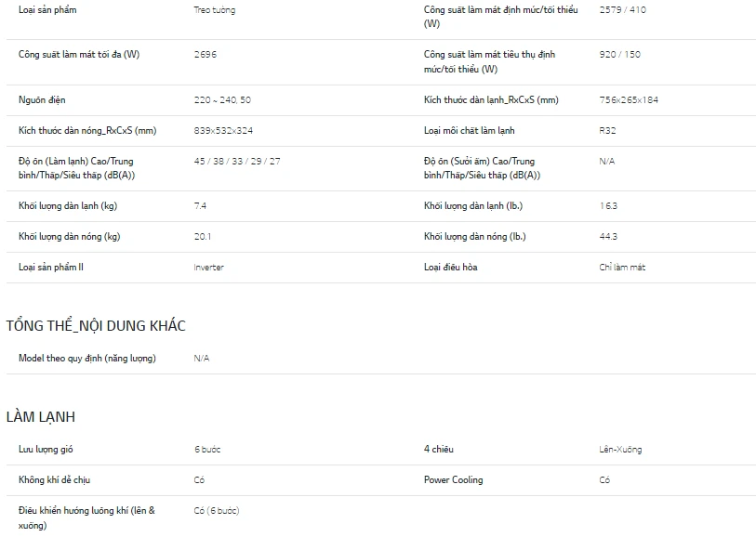Screen dimensions: 756x537
Task: Click the 'LÀM LẠNH' section heading
Action: coord(41,417)
